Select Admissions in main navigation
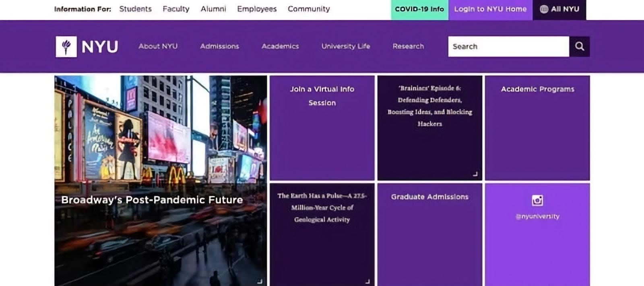The width and height of the screenshot is (644, 286). [x=219, y=46]
